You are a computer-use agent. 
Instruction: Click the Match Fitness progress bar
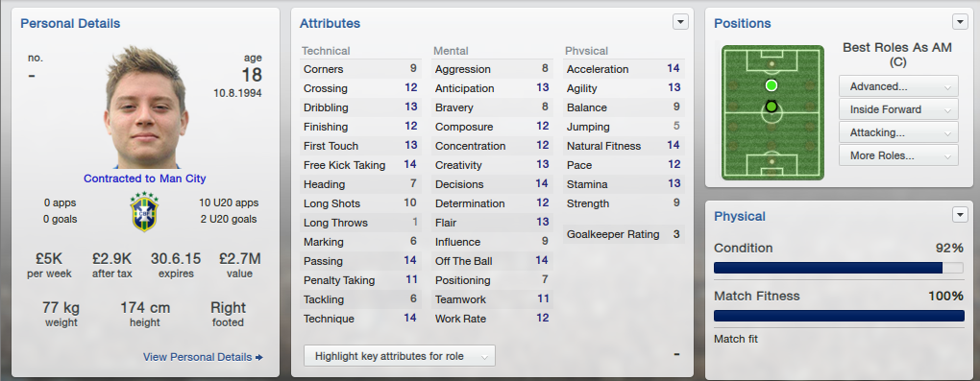pos(838,316)
